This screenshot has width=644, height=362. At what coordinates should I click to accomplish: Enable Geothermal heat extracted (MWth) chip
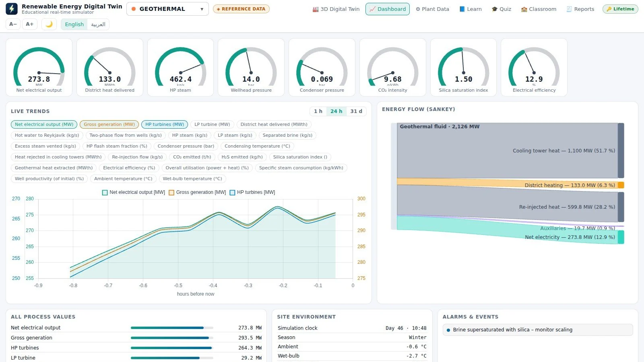click(54, 168)
